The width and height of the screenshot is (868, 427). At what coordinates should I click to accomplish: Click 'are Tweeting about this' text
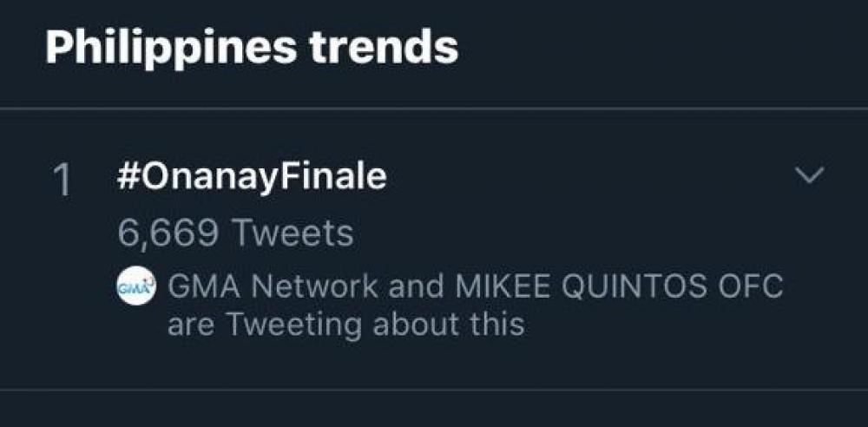pyautogui.click(x=345, y=325)
